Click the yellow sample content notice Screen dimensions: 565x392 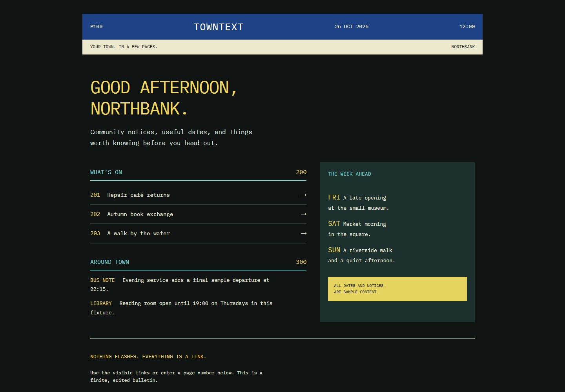397,289
